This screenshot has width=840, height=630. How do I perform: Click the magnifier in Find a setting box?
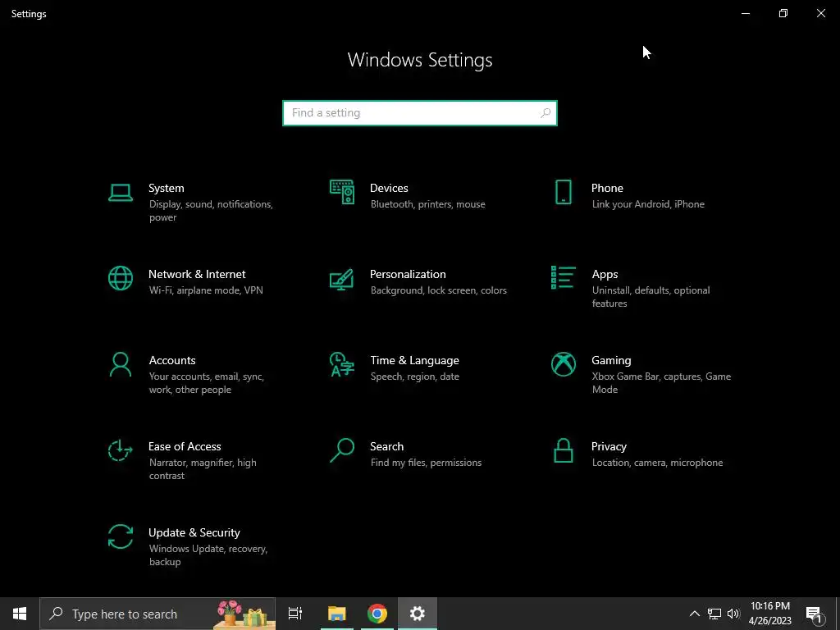[x=546, y=113]
